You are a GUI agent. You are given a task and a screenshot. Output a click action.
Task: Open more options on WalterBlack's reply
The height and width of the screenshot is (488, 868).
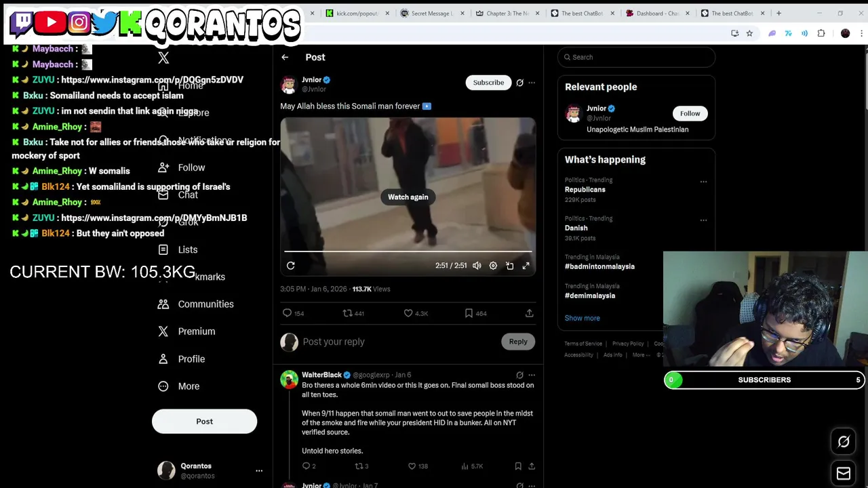tap(532, 375)
